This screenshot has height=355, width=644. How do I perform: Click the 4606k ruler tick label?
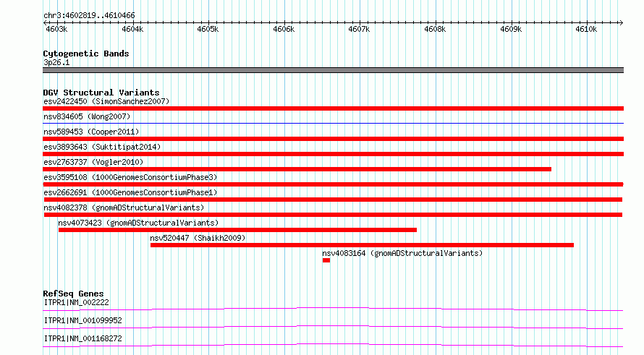click(x=284, y=29)
